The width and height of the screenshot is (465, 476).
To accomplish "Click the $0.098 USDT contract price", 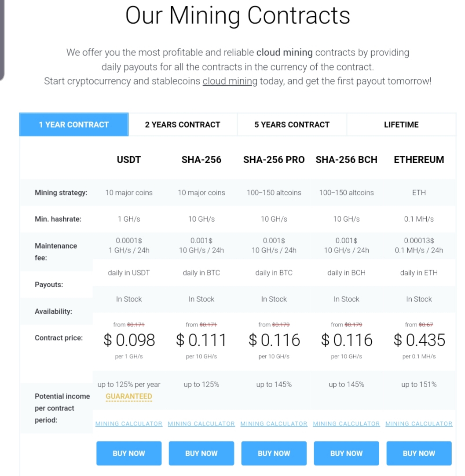I will pos(129,340).
